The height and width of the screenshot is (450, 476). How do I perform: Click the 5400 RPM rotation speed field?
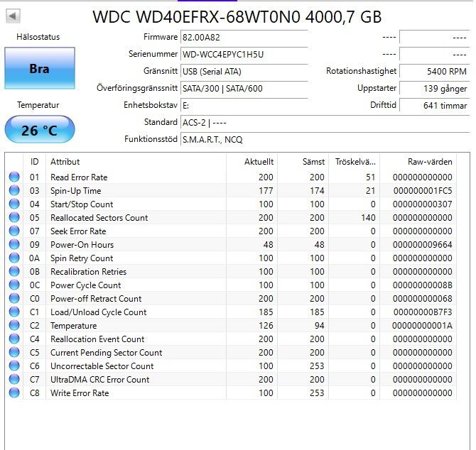click(x=434, y=71)
